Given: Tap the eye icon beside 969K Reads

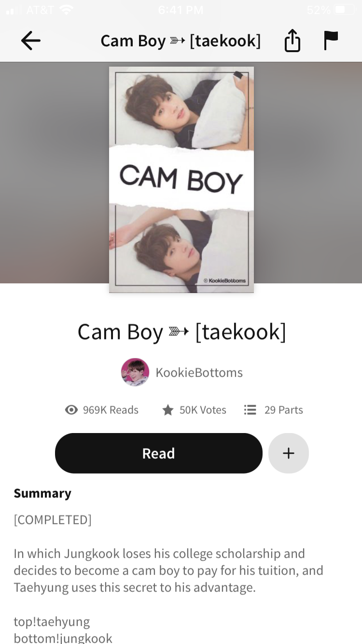Looking at the screenshot, I should [71, 410].
